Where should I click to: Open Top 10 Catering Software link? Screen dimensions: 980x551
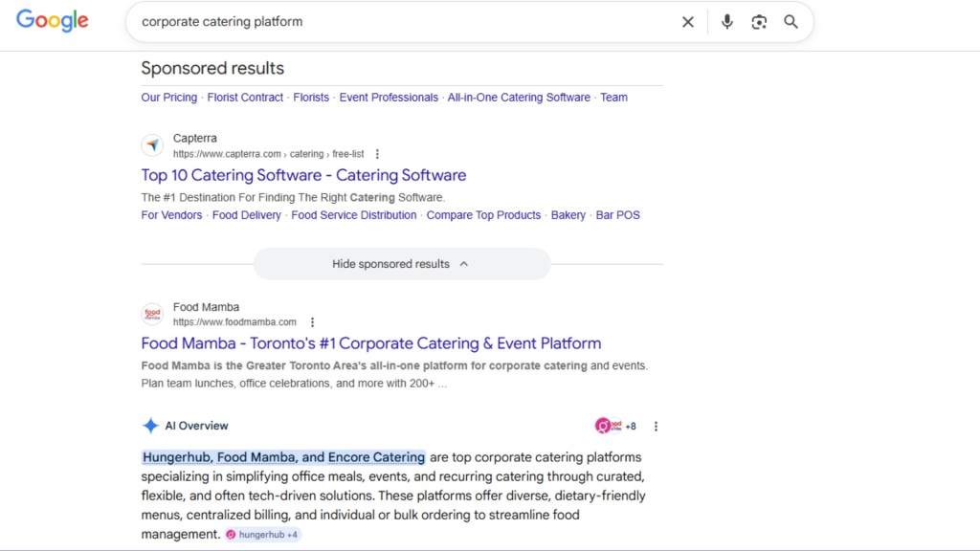tap(303, 175)
